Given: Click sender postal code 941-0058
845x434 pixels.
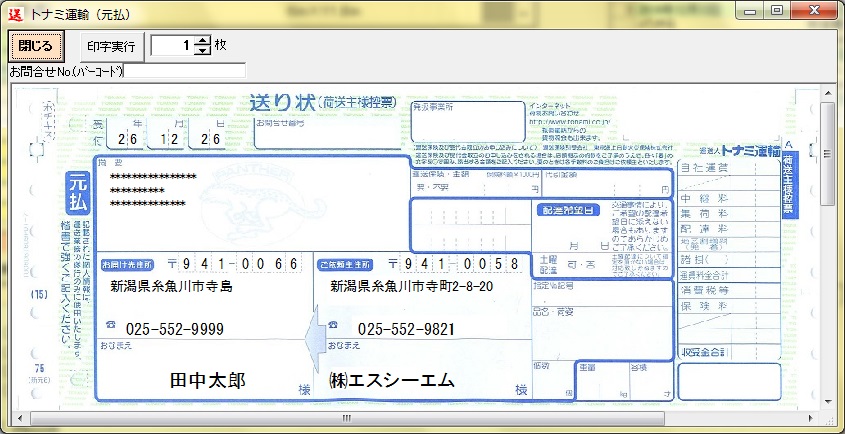Looking at the screenshot, I should 460,264.
